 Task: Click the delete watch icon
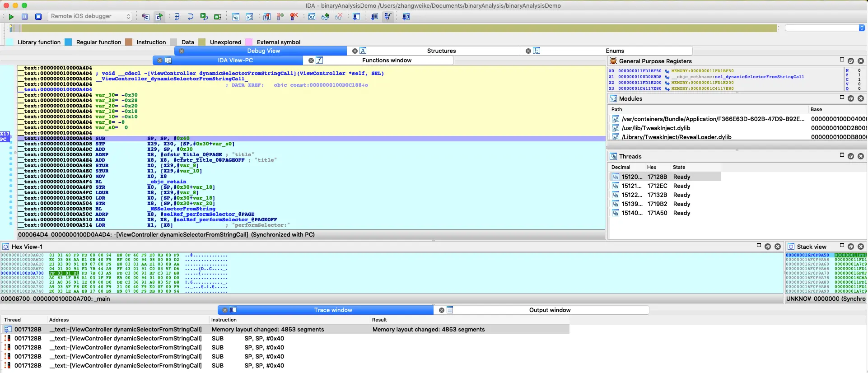coord(339,17)
